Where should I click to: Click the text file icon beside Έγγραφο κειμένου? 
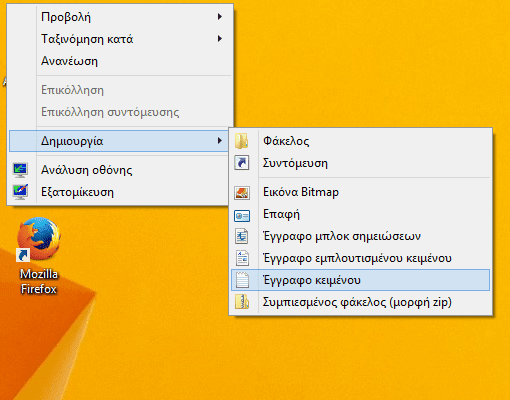click(x=242, y=280)
